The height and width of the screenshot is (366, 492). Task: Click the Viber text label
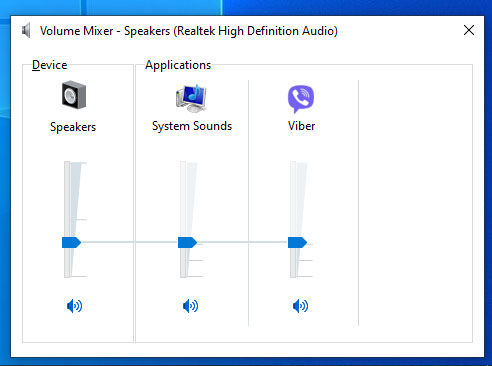point(301,126)
